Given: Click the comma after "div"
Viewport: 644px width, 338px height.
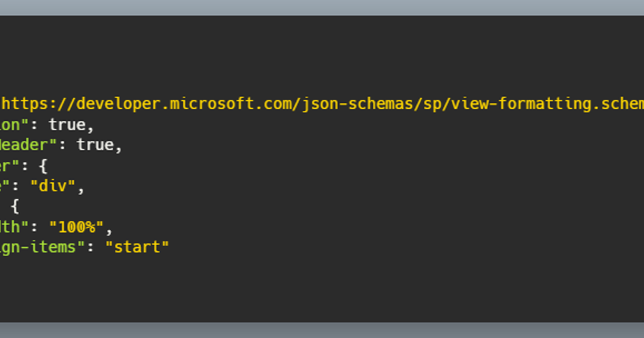Looking at the screenshot, I should (x=81, y=188).
